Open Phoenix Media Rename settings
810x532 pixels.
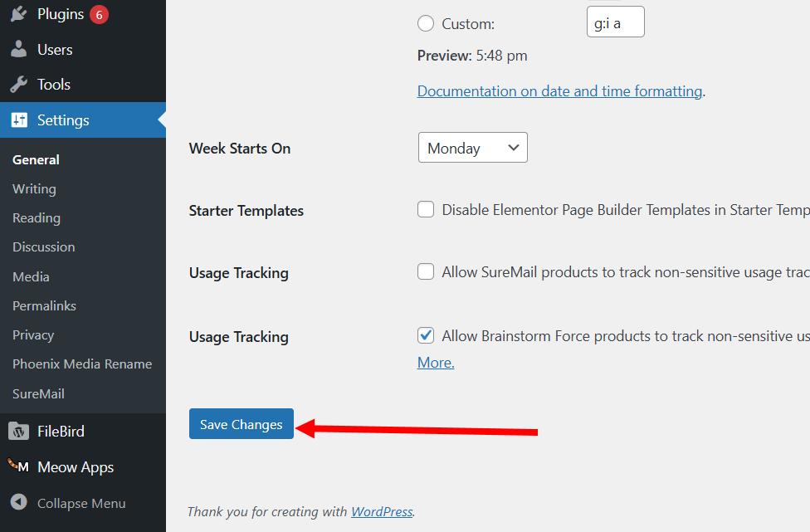coord(82,364)
